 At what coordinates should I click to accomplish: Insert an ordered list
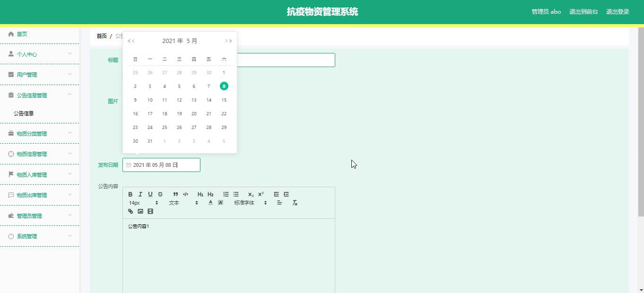(226, 194)
